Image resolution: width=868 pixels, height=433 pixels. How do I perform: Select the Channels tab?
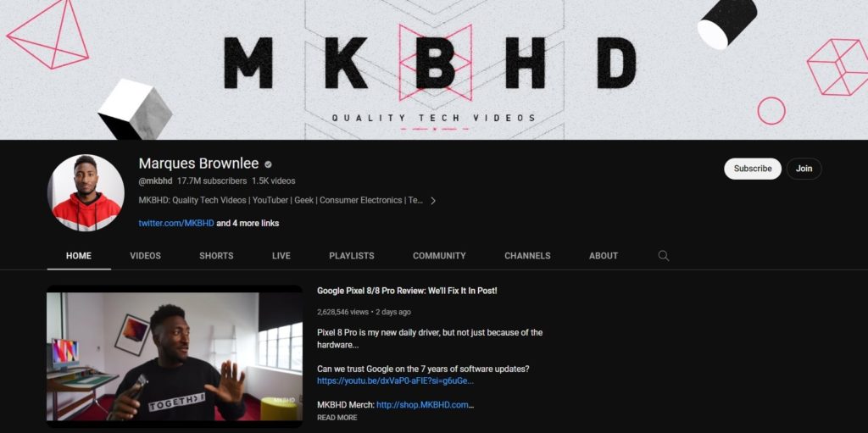pyautogui.click(x=527, y=256)
